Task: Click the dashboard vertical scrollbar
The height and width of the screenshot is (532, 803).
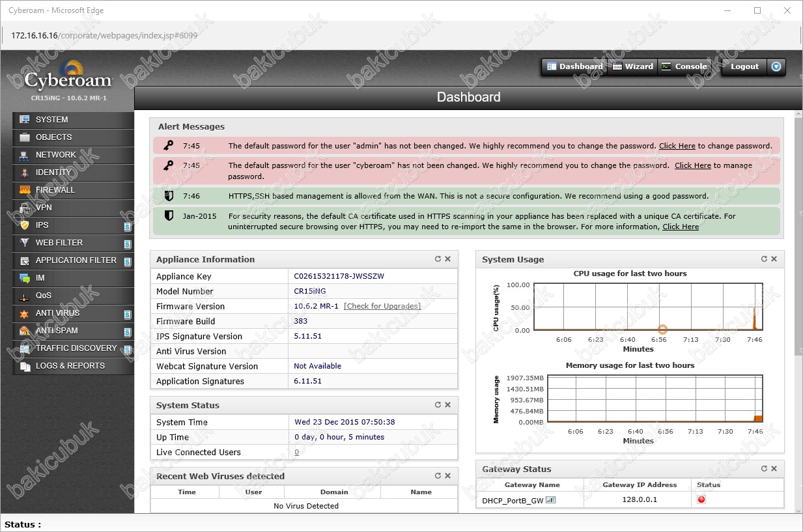Action: tap(798, 238)
